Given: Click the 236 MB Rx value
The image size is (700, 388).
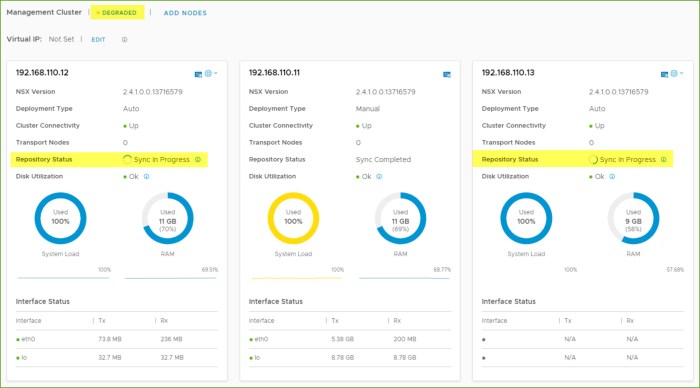Looking at the screenshot, I should pos(171,339).
